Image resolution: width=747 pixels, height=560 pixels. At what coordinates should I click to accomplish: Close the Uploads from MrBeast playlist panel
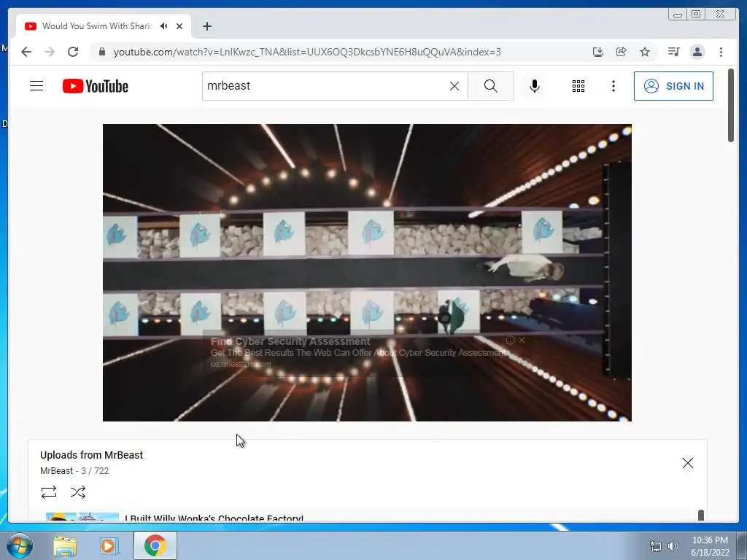[x=687, y=463]
